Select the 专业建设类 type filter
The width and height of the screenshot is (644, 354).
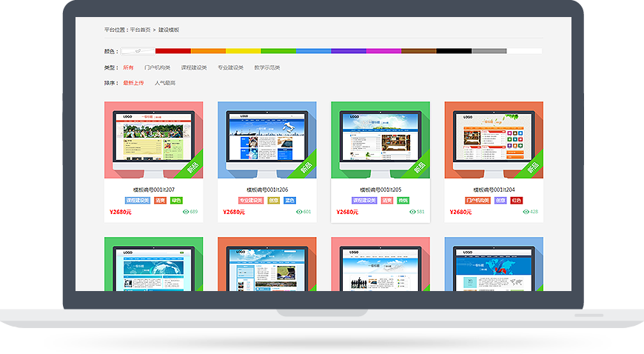[x=230, y=67]
